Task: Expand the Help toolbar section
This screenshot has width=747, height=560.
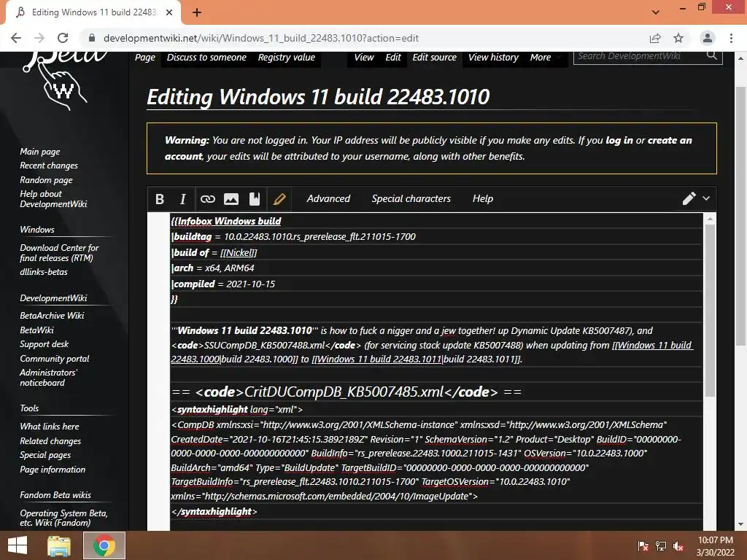Action: point(483,198)
